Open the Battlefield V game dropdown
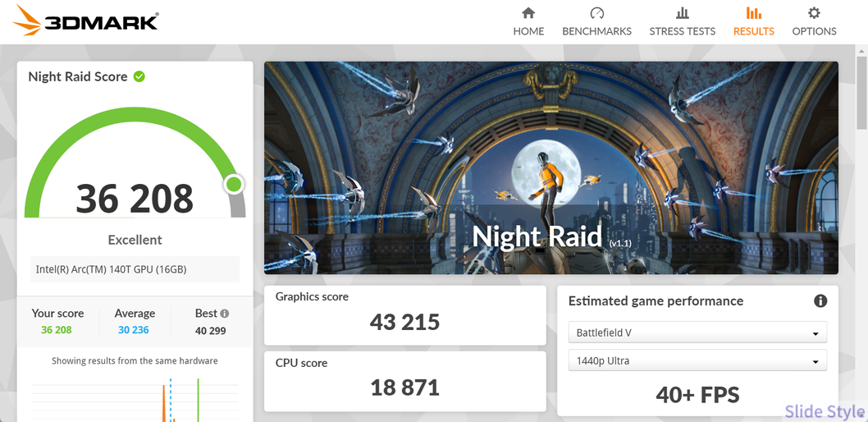868x422 pixels. (x=697, y=333)
